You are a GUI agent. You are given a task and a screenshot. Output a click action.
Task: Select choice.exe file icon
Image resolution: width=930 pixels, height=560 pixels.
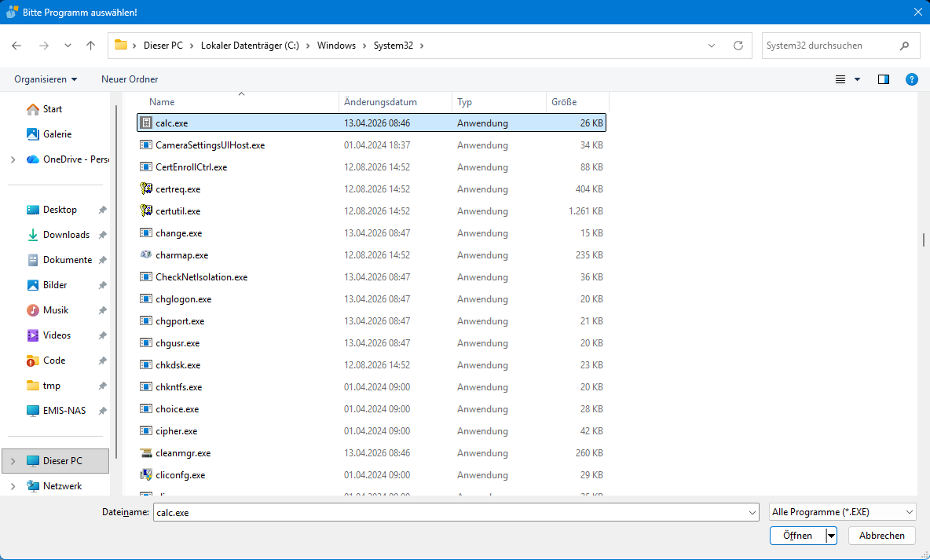pyautogui.click(x=146, y=408)
